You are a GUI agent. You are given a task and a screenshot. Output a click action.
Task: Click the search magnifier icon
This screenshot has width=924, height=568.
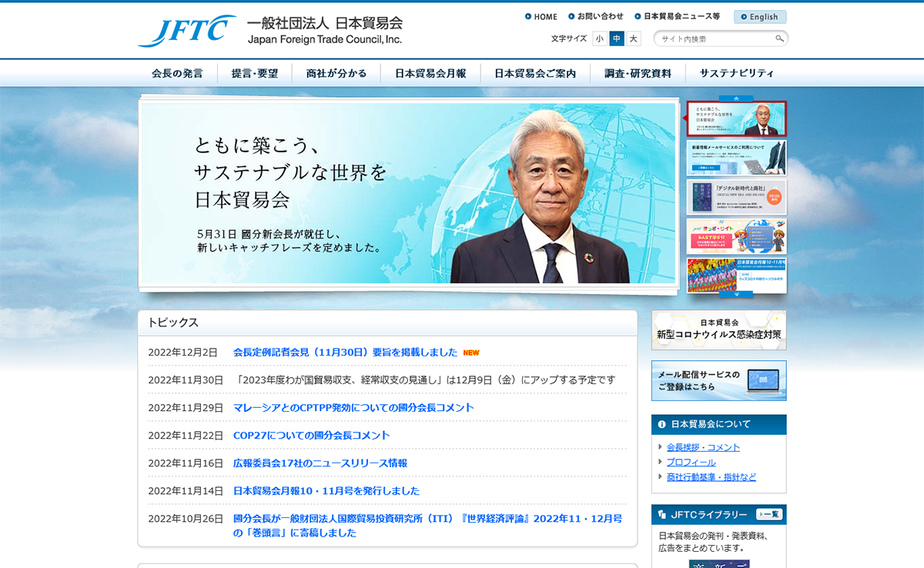[779, 38]
